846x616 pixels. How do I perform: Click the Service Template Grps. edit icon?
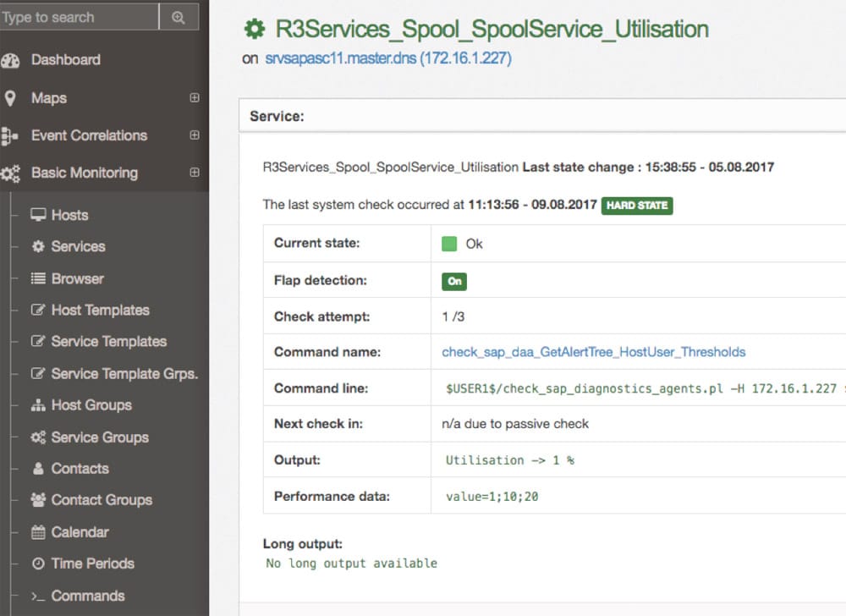[x=38, y=373]
